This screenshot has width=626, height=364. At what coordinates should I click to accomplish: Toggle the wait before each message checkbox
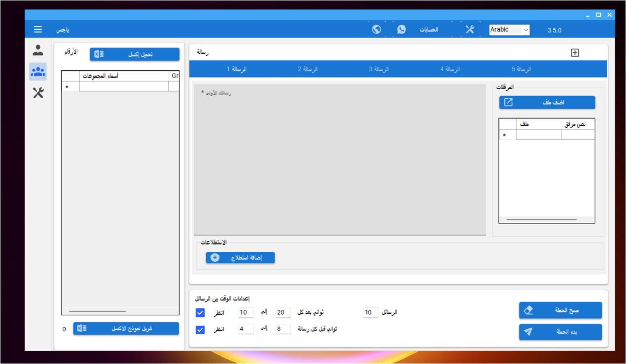click(x=200, y=329)
